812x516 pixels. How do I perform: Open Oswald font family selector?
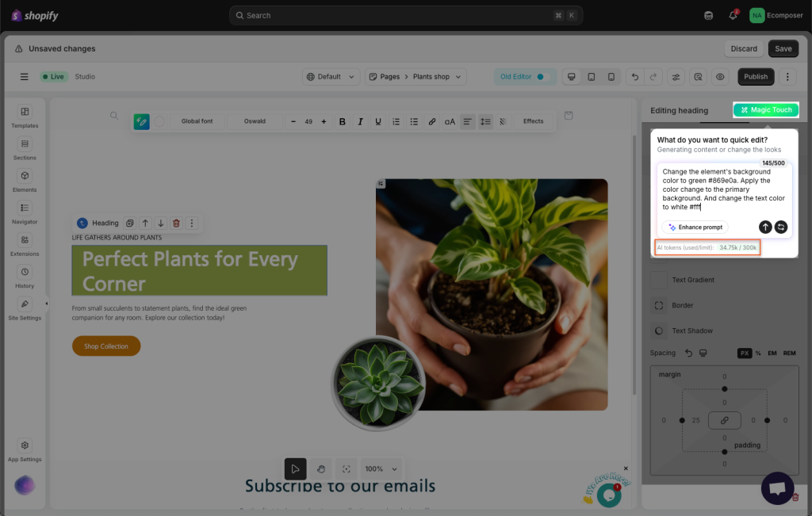(255, 121)
